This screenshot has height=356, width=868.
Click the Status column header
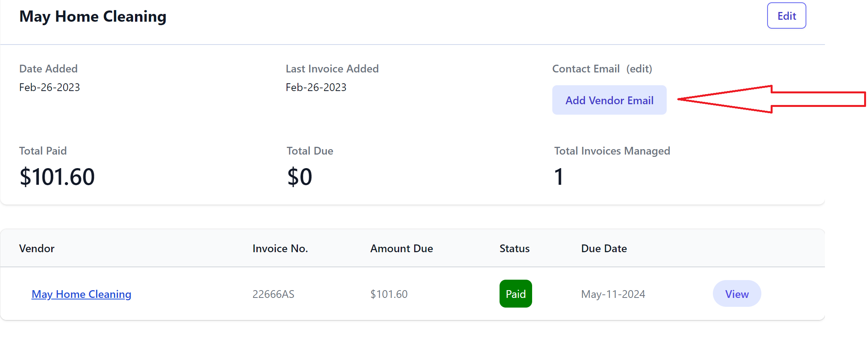514,249
